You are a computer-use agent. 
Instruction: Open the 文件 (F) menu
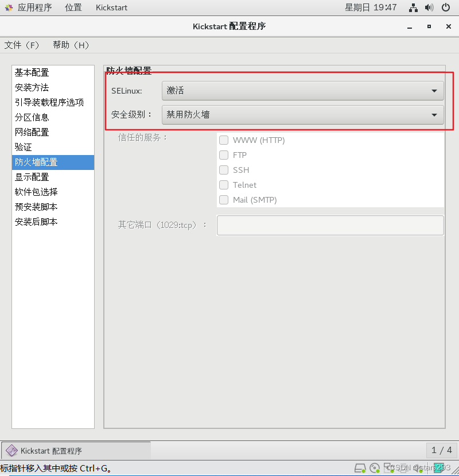pos(22,45)
